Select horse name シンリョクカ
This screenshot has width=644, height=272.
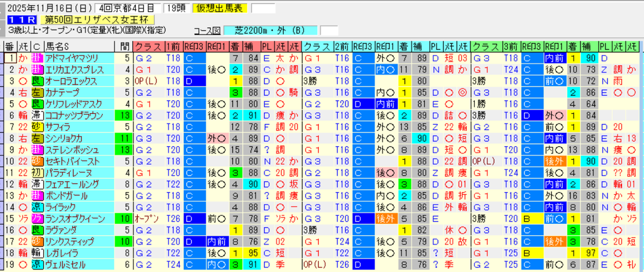click(62, 138)
